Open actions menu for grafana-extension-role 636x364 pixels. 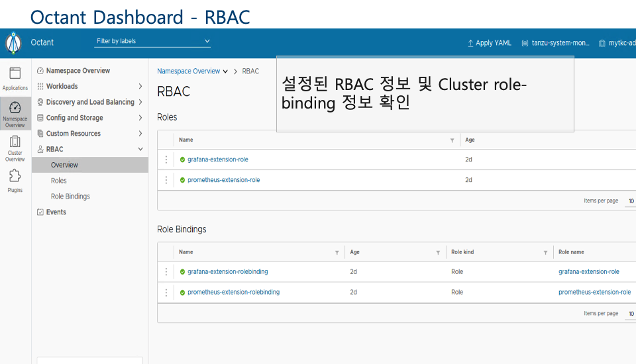[166, 159]
